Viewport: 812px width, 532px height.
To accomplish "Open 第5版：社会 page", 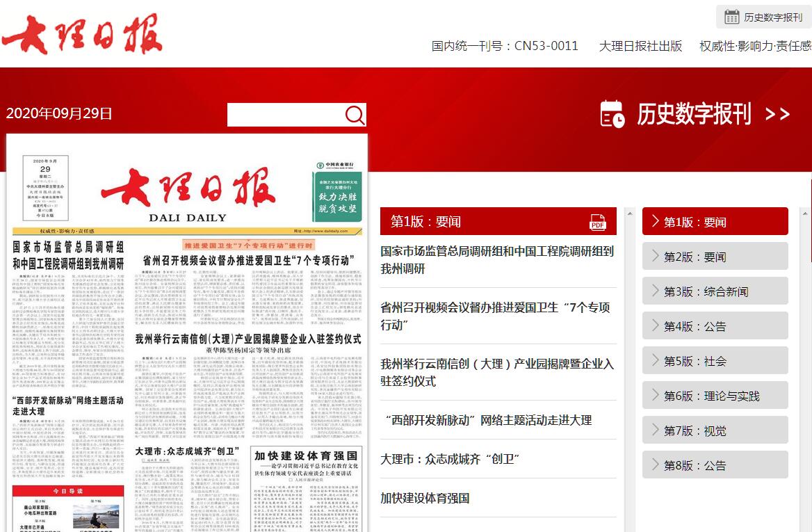I will click(715, 360).
